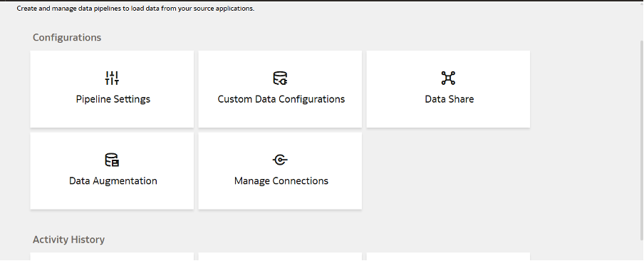
Task: Click the Custom Data Configurations database icon
Action: click(x=280, y=78)
